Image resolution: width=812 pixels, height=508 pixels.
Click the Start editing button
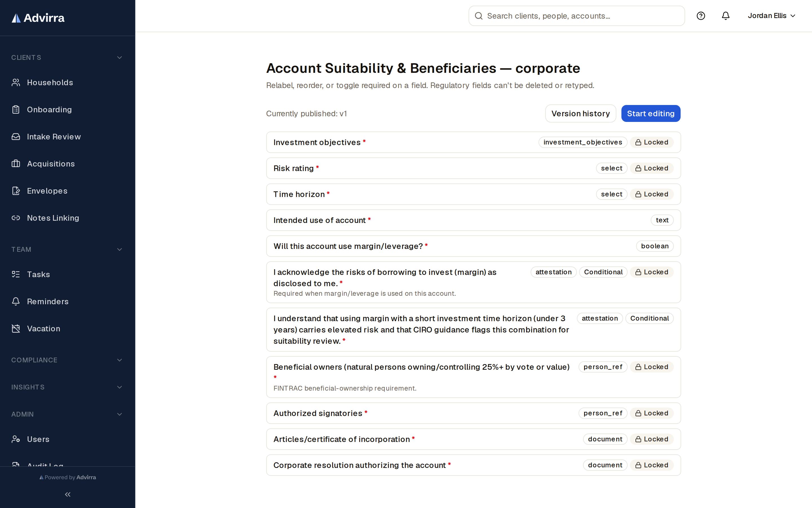[651, 113]
